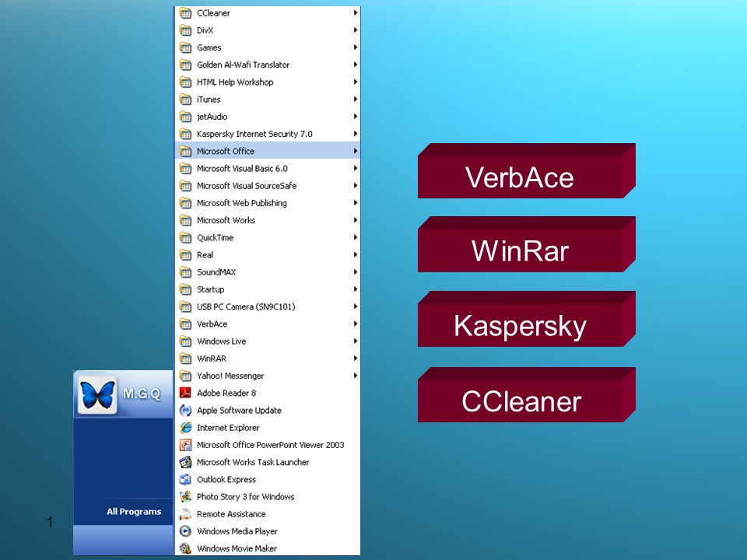This screenshot has height=560, width=747.
Task: Click the CCleaner maroon button
Action: pyautogui.click(x=527, y=395)
